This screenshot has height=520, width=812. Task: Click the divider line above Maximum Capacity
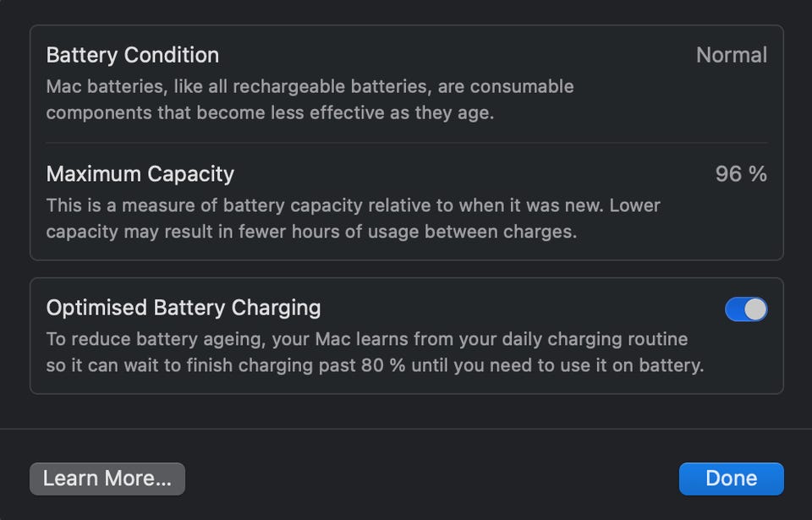[x=406, y=143]
